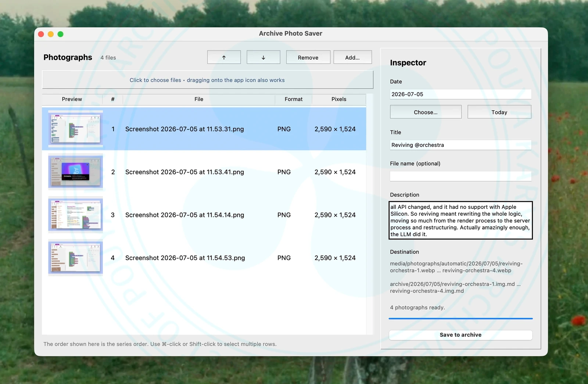Select thumbnail of Screenshot at 11.54.53
Viewport: 588px width, 384px height.
75,258
